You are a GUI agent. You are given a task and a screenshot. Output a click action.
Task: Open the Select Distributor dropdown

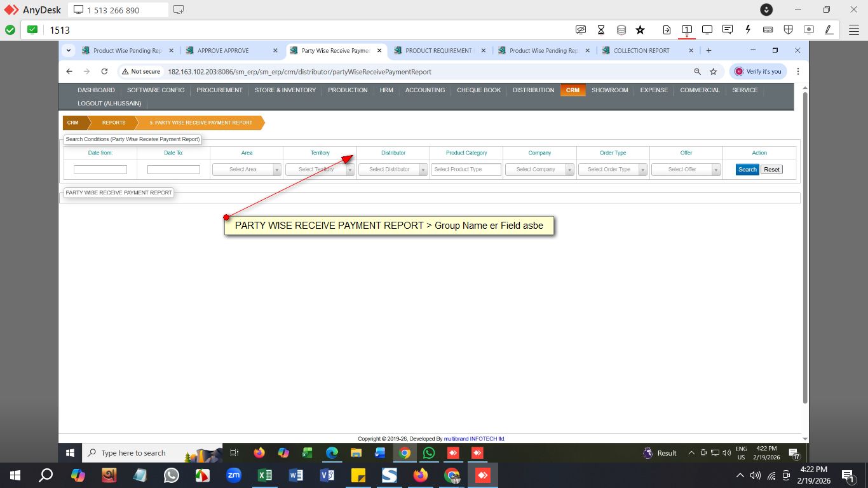[x=393, y=170]
